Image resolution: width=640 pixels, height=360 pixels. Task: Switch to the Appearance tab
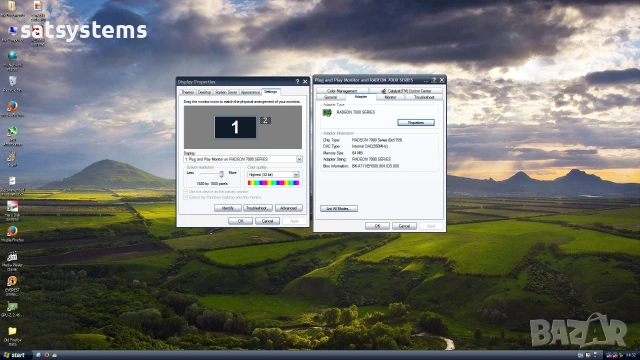pyautogui.click(x=250, y=92)
